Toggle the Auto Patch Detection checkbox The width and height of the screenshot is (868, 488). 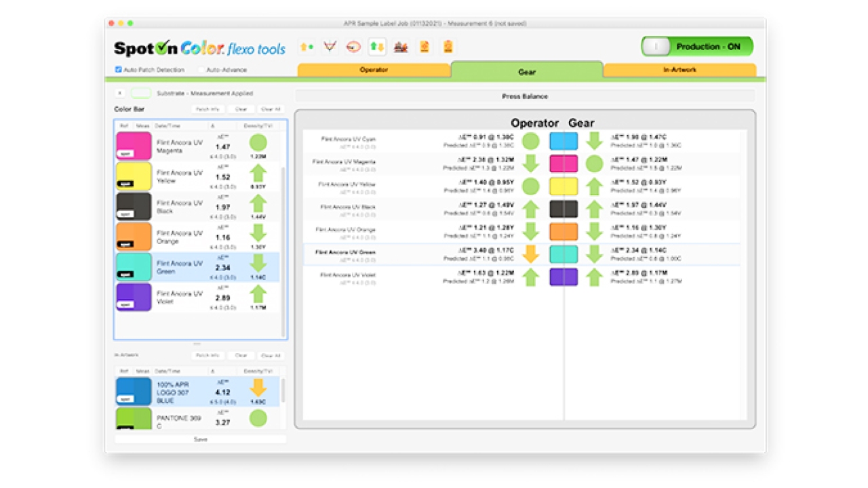click(119, 70)
